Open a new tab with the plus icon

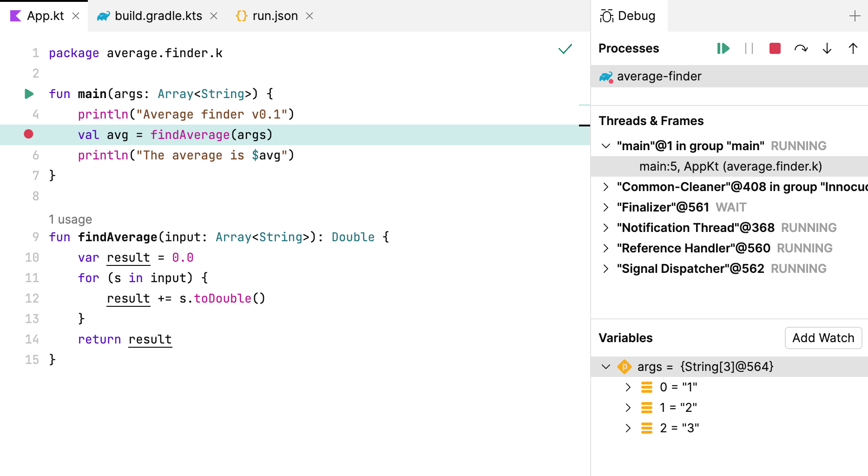pos(855,15)
